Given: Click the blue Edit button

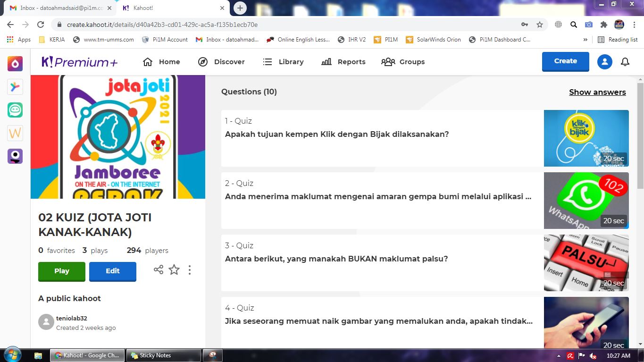Looking at the screenshot, I should [x=112, y=271].
